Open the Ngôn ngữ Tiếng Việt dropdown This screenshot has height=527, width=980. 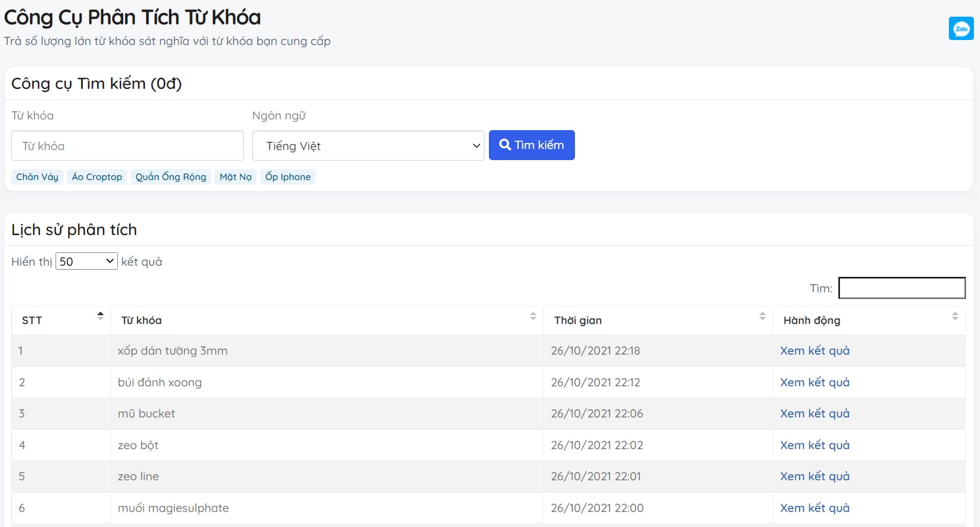click(368, 146)
